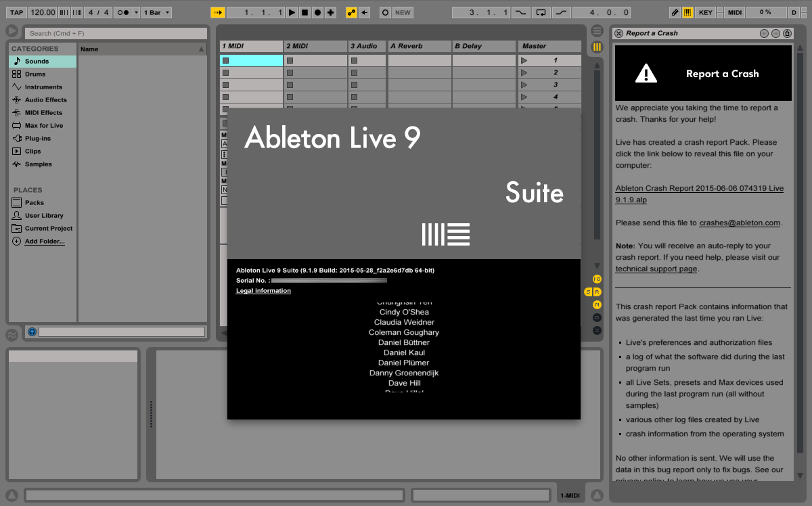Select the Audio Effects category
This screenshot has height=506, width=812.
point(43,100)
